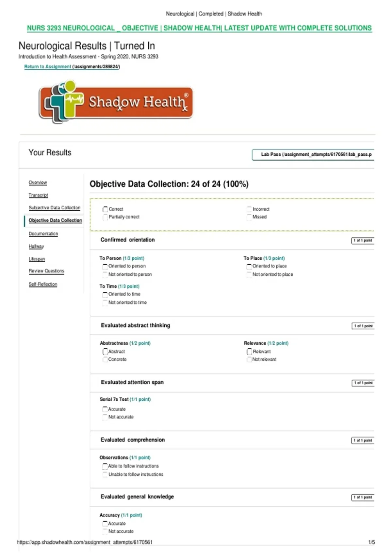Check Able to follow instructions box

pyautogui.click(x=105, y=466)
